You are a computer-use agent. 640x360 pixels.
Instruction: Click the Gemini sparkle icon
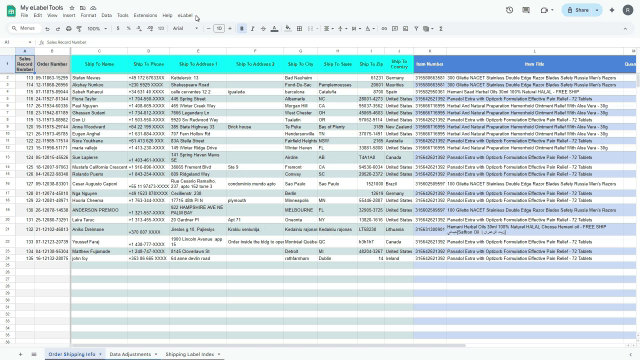pyautogui.click(x=612, y=10)
